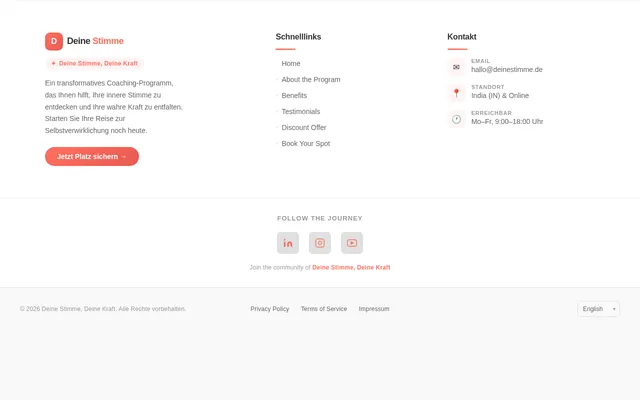Click the hallo@deinestimme.de email address

[x=507, y=69]
